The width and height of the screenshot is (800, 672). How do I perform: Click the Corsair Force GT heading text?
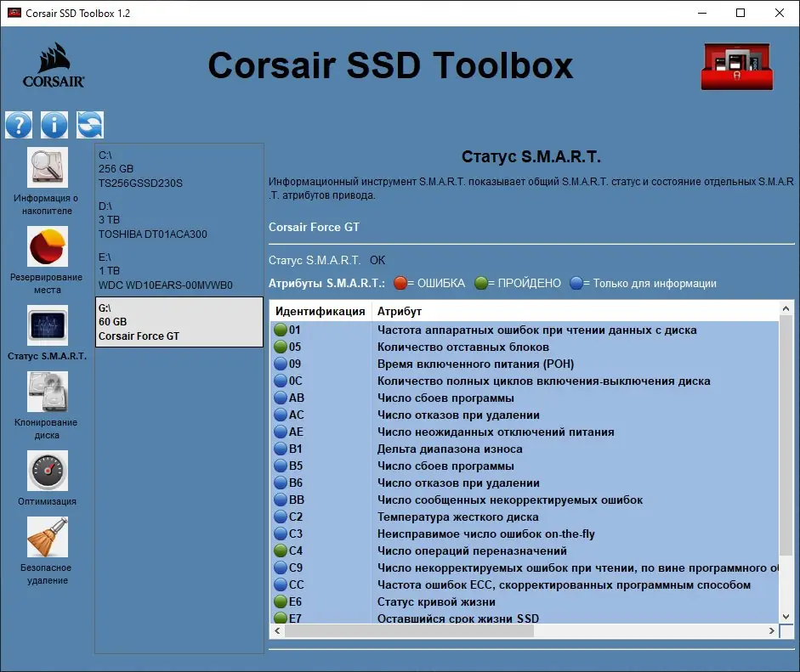pos(314,227)
